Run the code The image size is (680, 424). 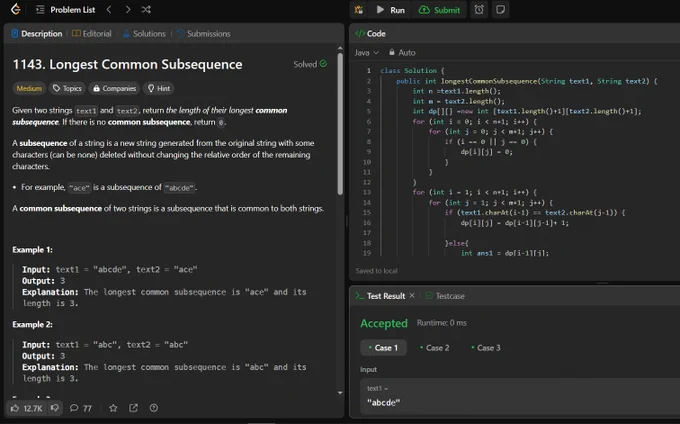390,10
